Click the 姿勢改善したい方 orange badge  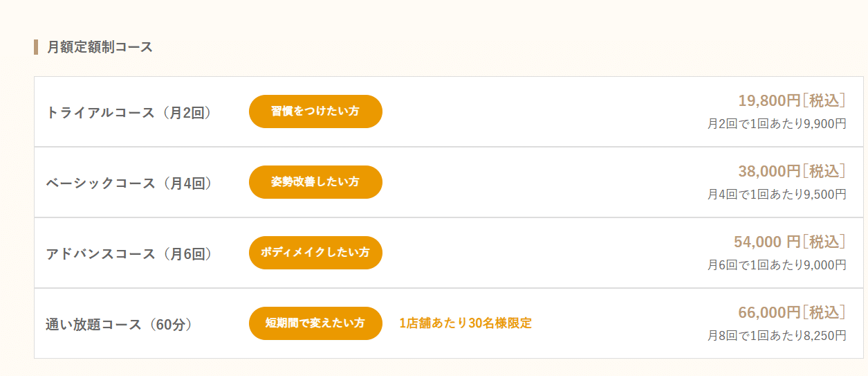tap(315, 182)
